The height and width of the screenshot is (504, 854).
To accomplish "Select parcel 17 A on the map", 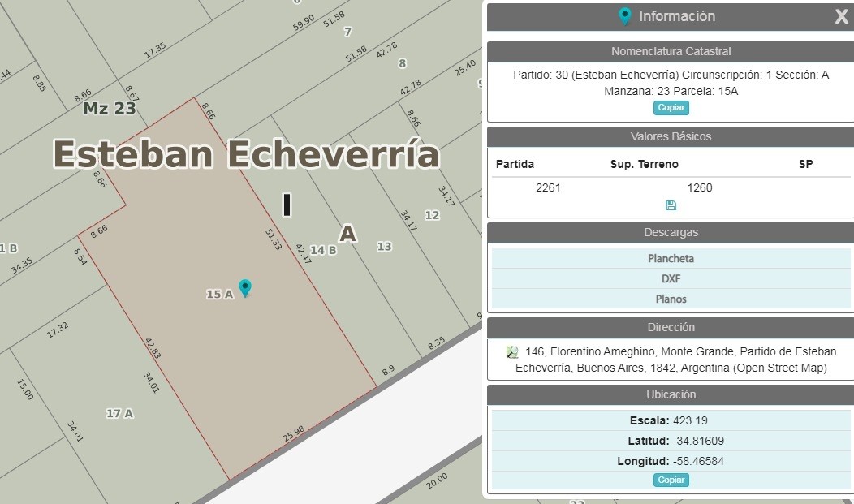I will pos(120,414).
